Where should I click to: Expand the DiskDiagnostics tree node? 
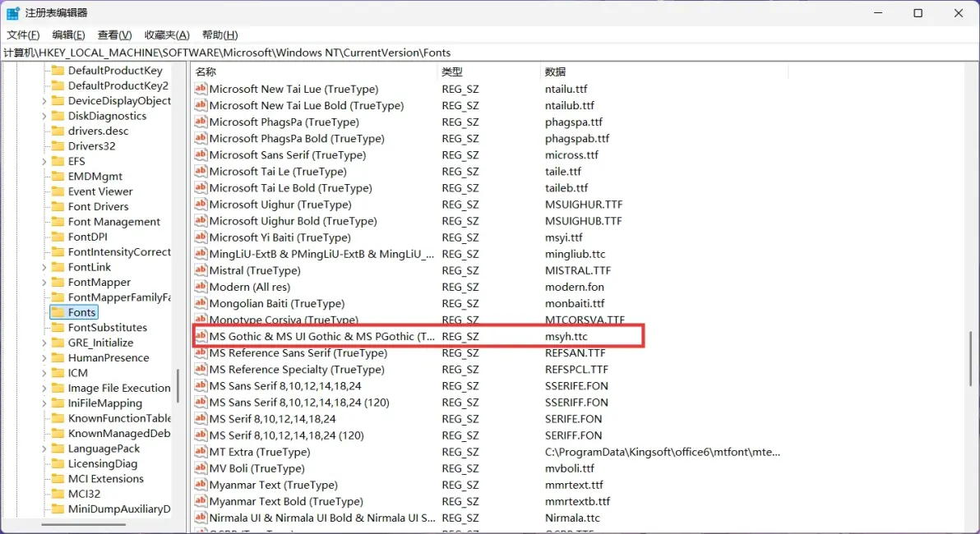point(44,116)
